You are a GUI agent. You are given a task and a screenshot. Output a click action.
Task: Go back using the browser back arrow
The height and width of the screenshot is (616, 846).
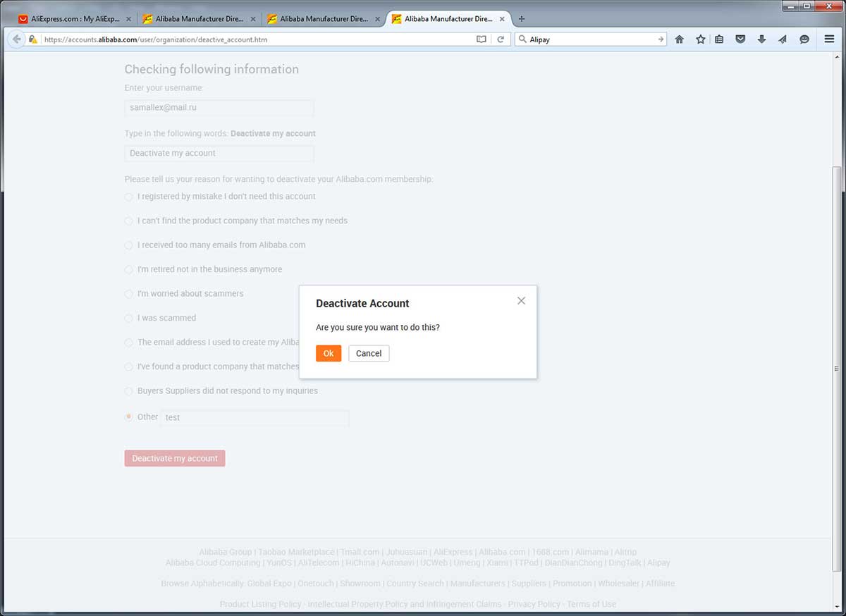coord(16,39)
